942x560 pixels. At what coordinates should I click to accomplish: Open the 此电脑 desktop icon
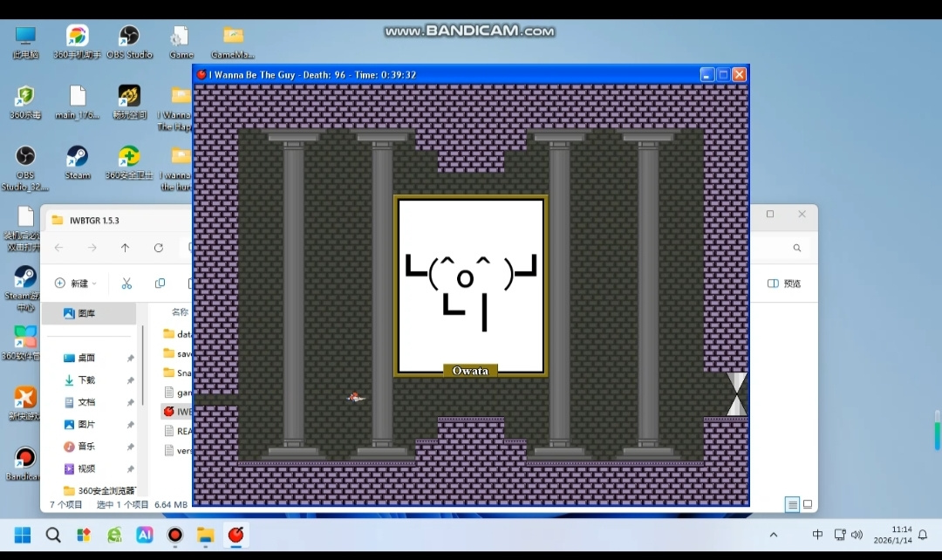25,42
